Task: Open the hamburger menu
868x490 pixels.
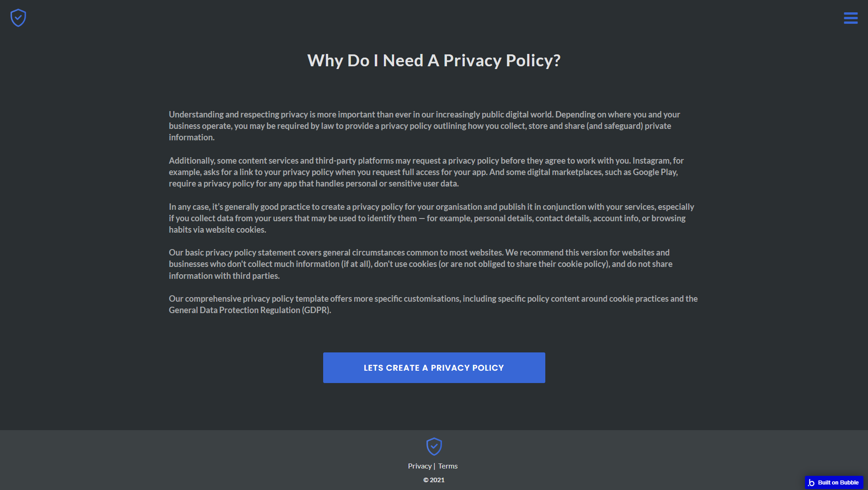Action: click(851, 18)
